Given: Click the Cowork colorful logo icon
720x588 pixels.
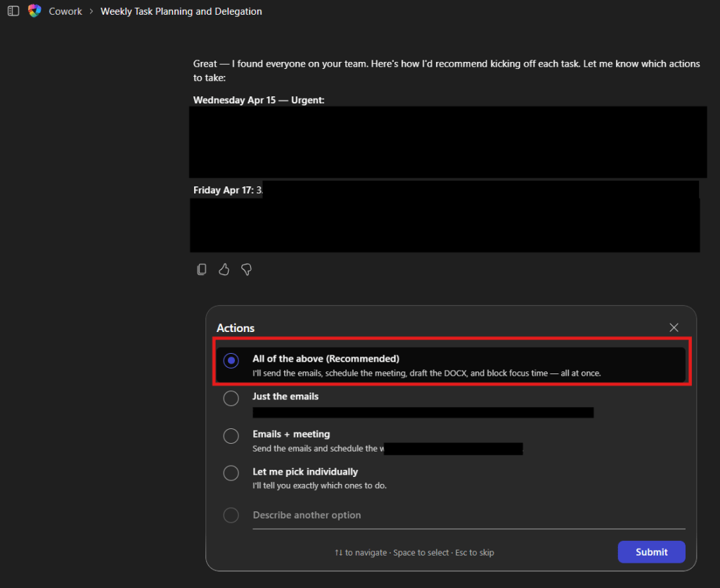Looking at the screenshot, I should point(34,11).
